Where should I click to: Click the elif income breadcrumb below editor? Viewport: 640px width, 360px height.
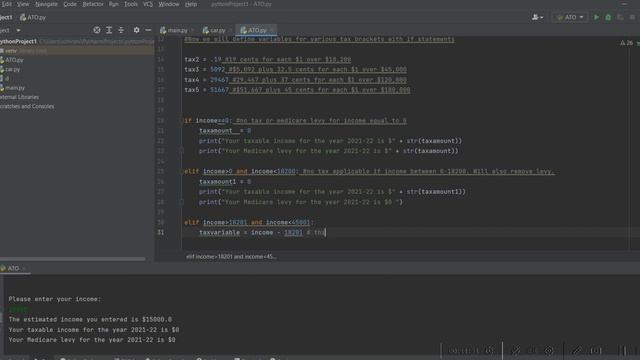point(231,257)
